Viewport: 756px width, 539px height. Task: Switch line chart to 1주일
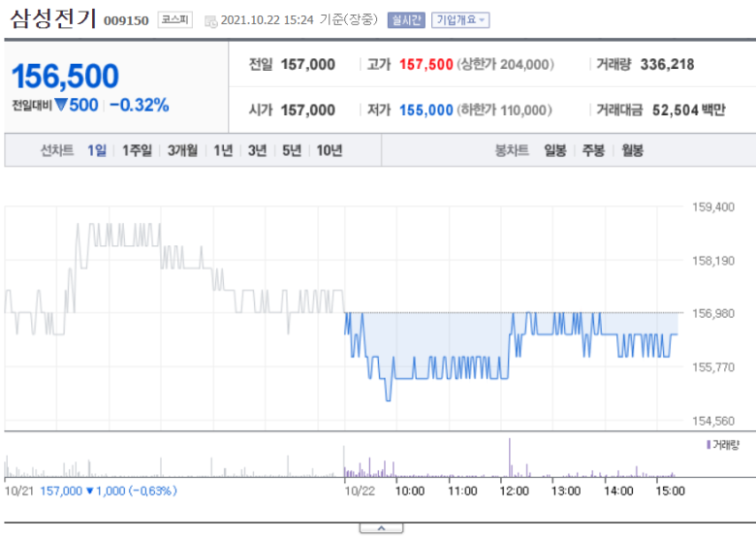[x=137, y=150]
